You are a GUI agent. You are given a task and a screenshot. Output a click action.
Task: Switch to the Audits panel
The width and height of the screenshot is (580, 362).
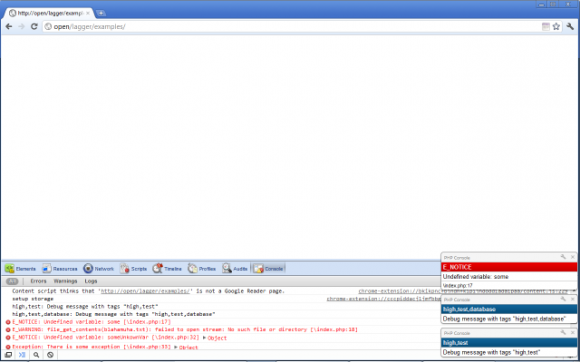coord(235,269)
